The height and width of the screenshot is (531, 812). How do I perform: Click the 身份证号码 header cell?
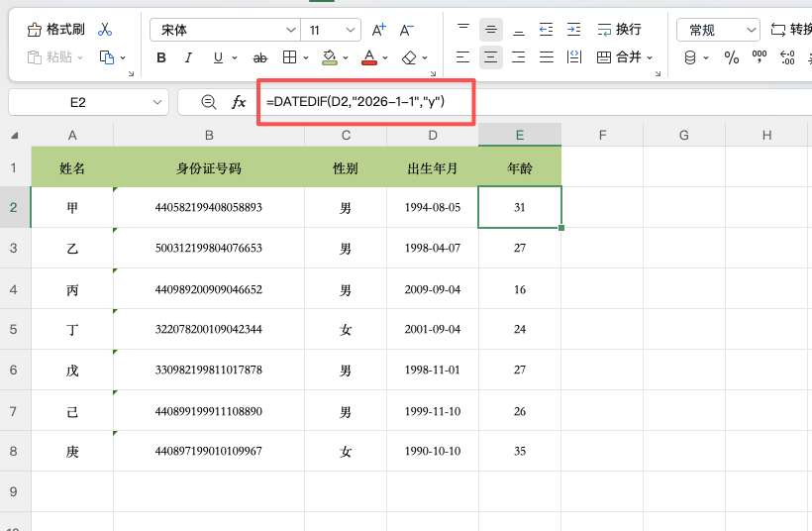tap(209, 167)
